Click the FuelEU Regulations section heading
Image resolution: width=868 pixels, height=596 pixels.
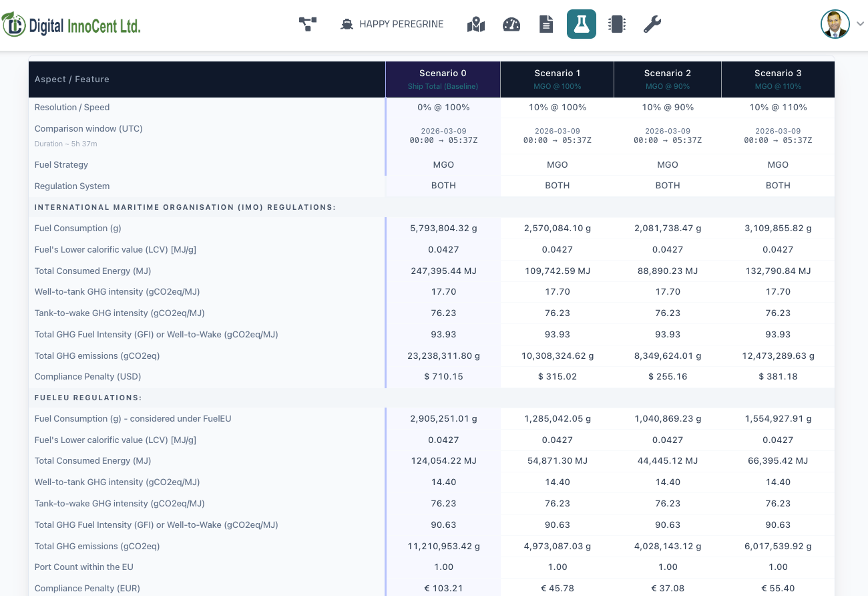tap(88, 398)
